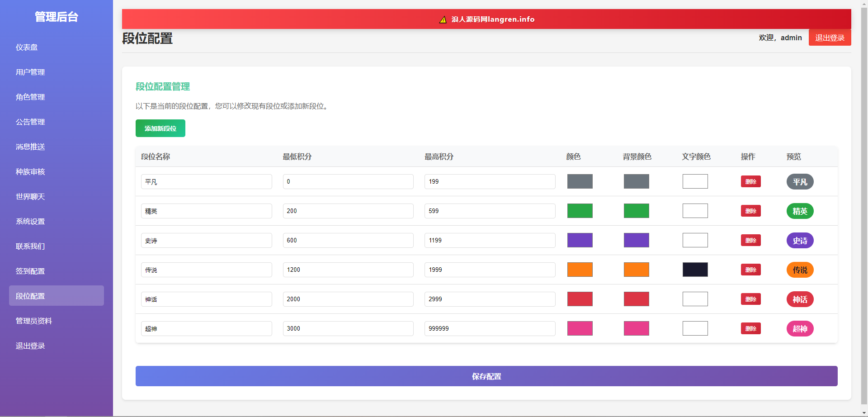Delete the 超神 rank row
This screenshot has width=868, height=417.
point(750,329)
